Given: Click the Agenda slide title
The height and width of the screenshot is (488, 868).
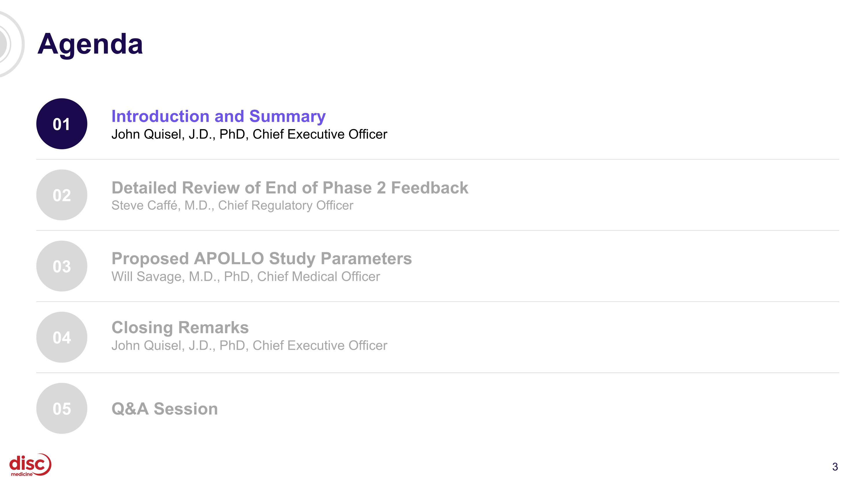Looking at the screenshot, I should 90,44.
